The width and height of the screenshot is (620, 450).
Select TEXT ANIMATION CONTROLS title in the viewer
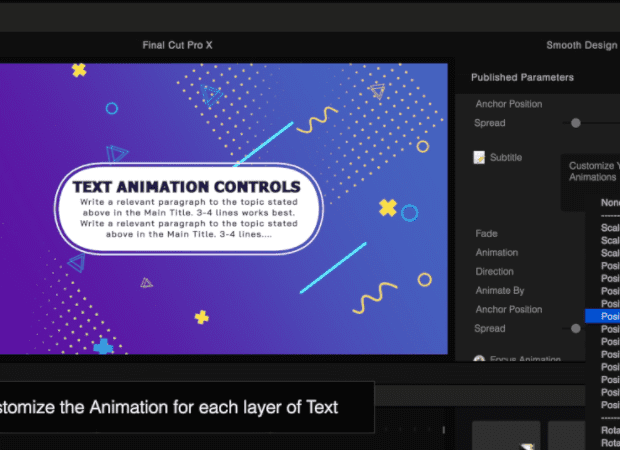click(187, 187)
